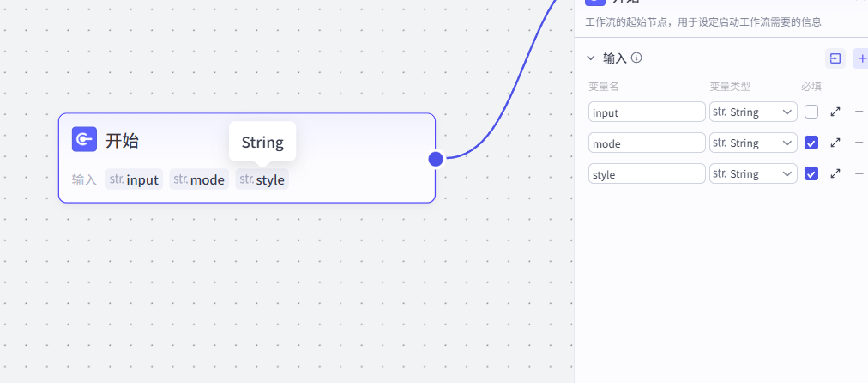
Task: Click the import variables icon in 输入 header
Action: coord(835,58)
